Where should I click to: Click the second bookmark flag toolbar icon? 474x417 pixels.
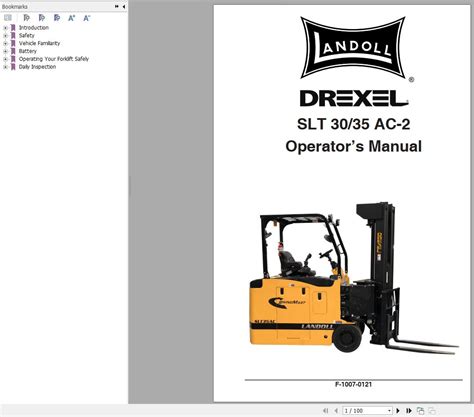[x=42, y=18]
